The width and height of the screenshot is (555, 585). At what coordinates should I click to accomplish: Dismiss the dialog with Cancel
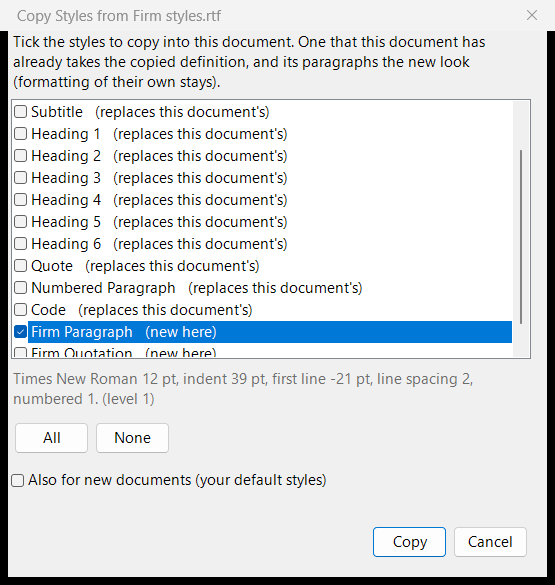coord(490,542)
